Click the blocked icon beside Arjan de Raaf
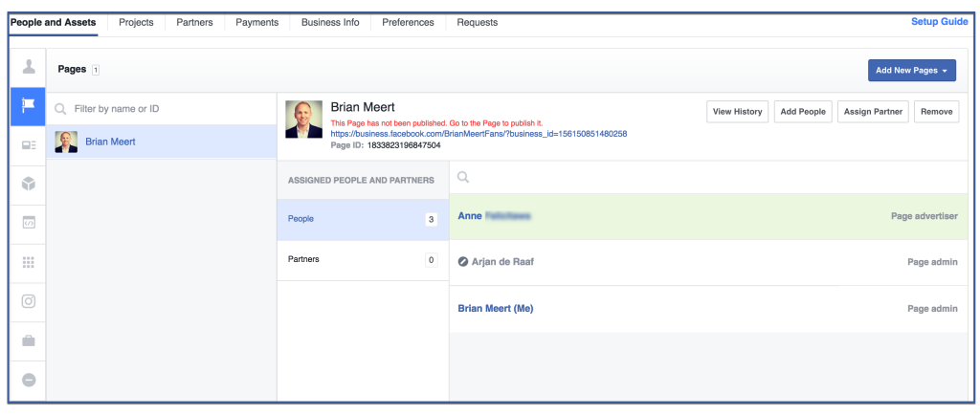This screenshot has width=980, height=415. coord(463,262)
